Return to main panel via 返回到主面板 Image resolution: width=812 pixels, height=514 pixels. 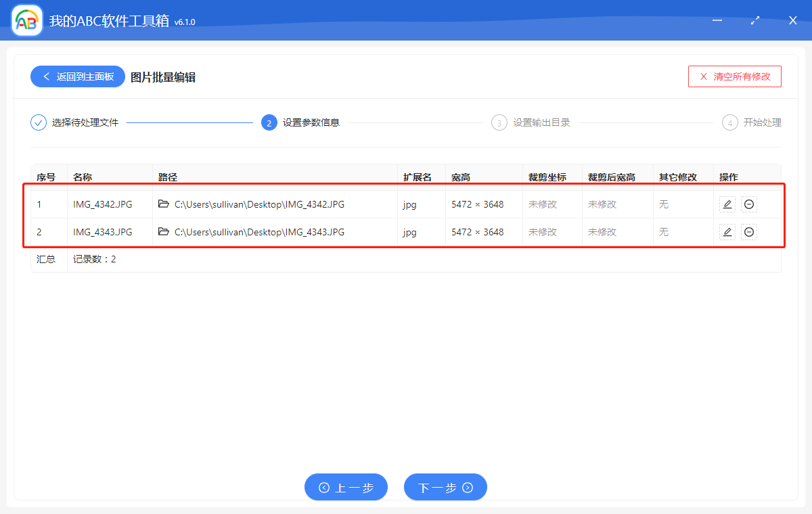77,76
